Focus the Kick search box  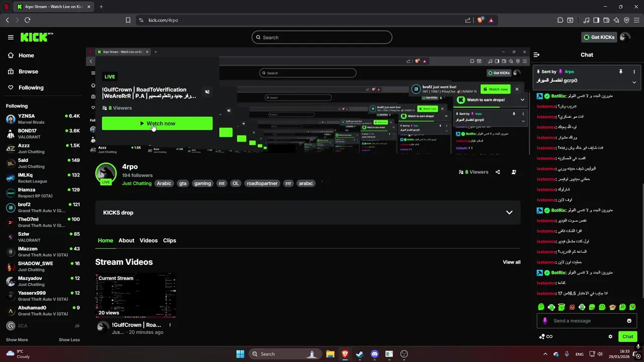(x=322, y=37)
